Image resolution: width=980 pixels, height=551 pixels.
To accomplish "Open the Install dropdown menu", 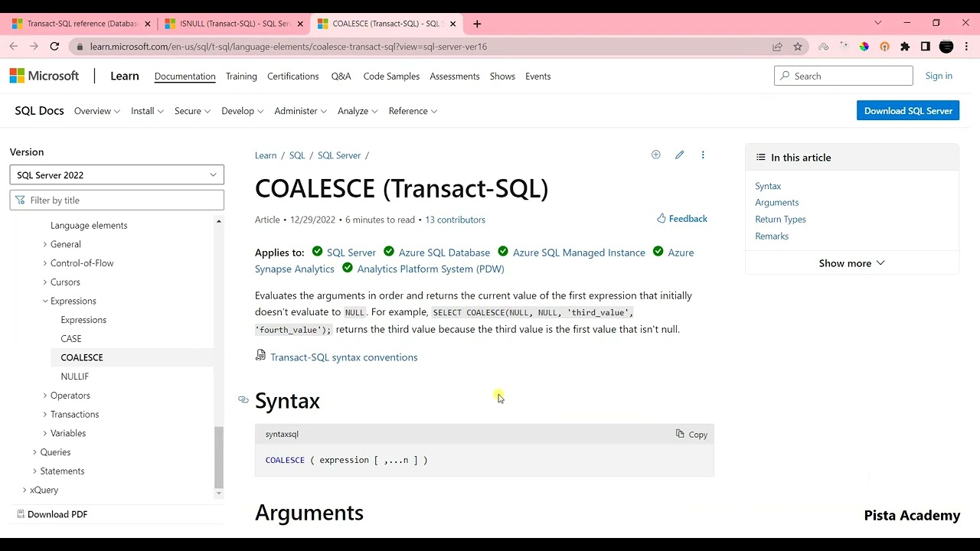I will point(148,111).
